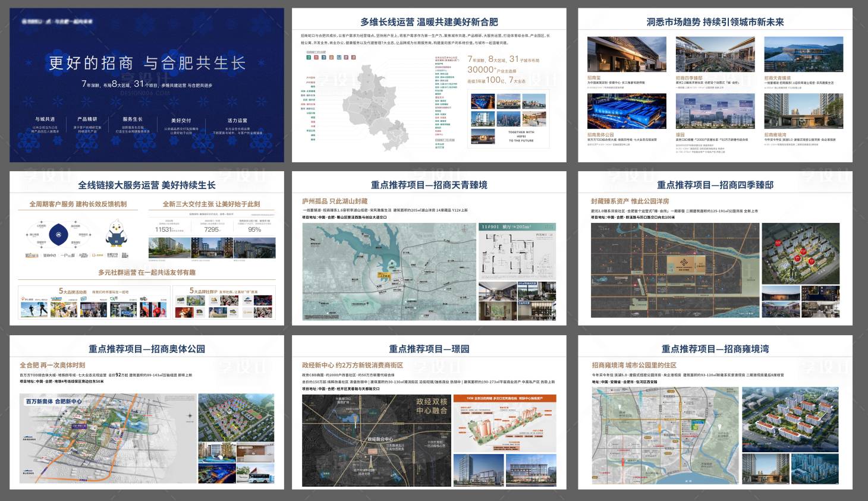Open the aerial rendering on 奥体公园 slide

[x=237, y=418]
